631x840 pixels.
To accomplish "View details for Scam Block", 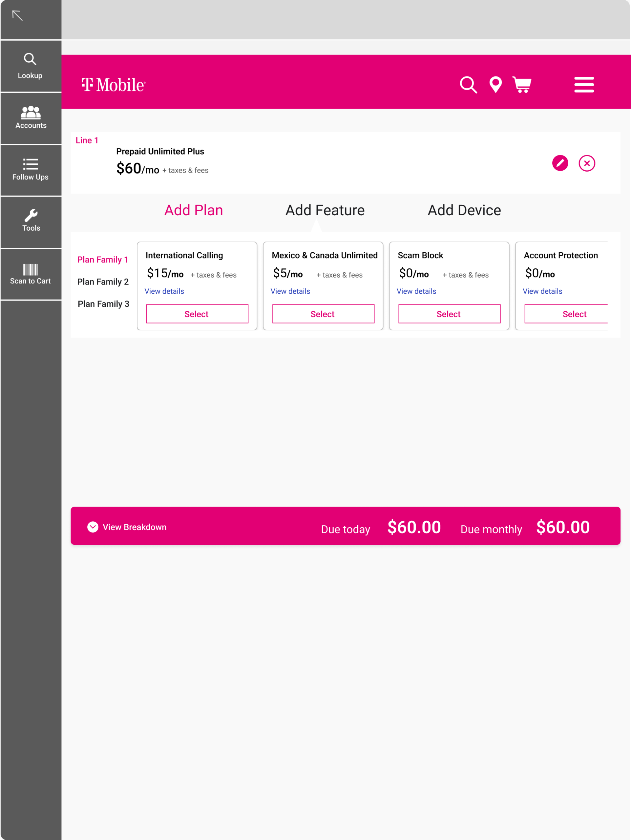I will (416, 291).
